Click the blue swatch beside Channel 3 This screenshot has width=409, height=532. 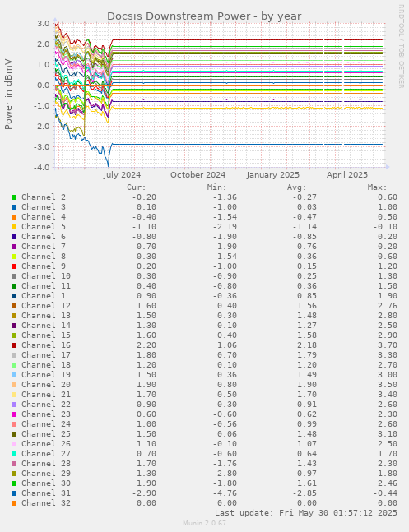[x=14, y=207]
